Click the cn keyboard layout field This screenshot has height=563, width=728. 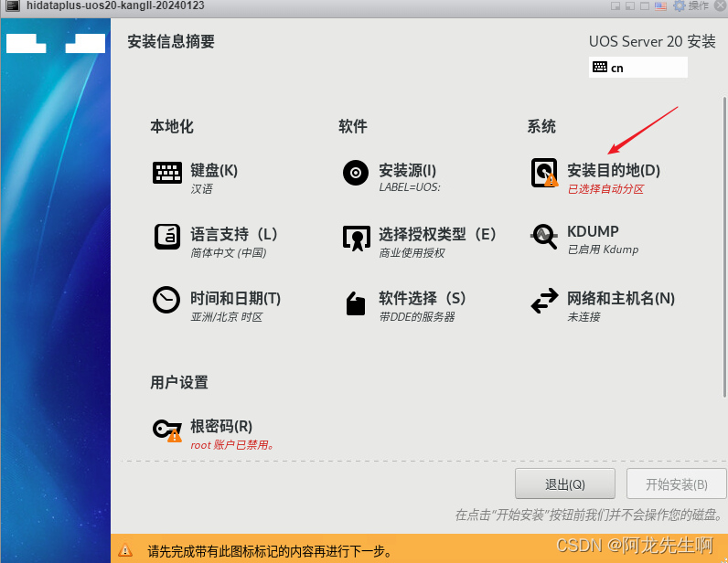pyautogui.click(x=638, y=68)
